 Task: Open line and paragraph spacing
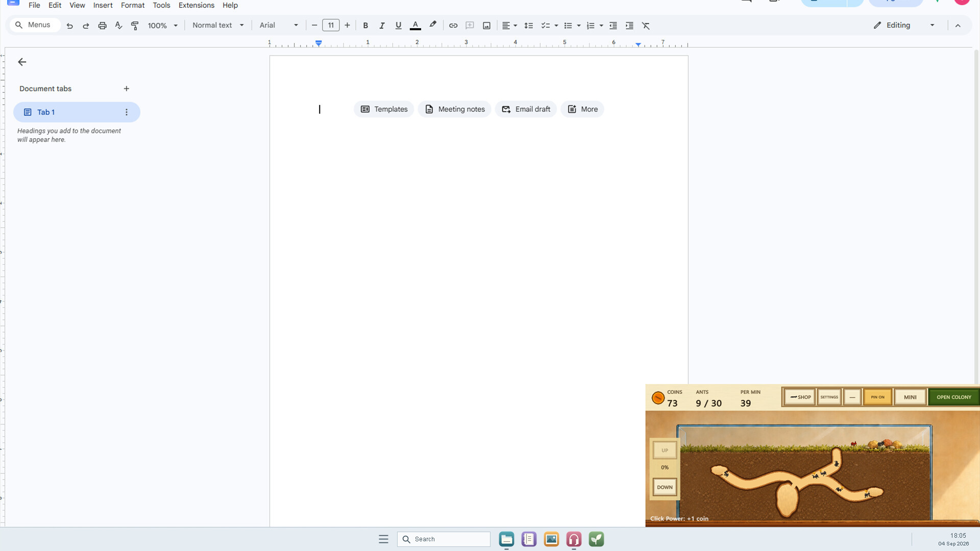(x=529, y=26)
